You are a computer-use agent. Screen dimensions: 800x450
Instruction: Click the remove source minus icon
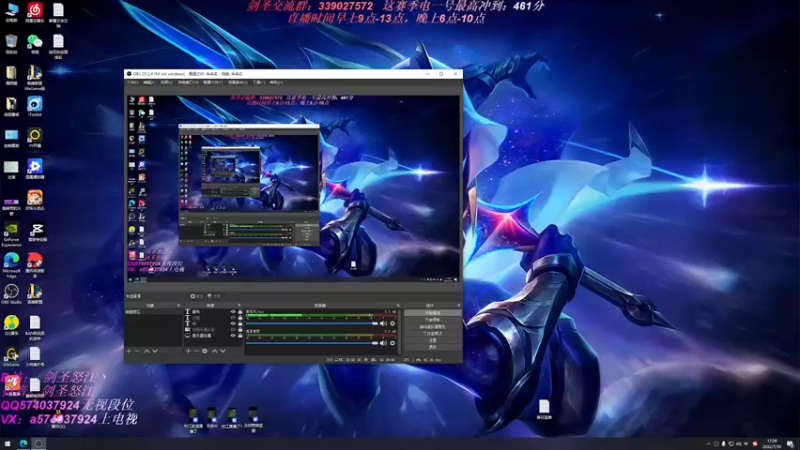[x=196, y=351]
